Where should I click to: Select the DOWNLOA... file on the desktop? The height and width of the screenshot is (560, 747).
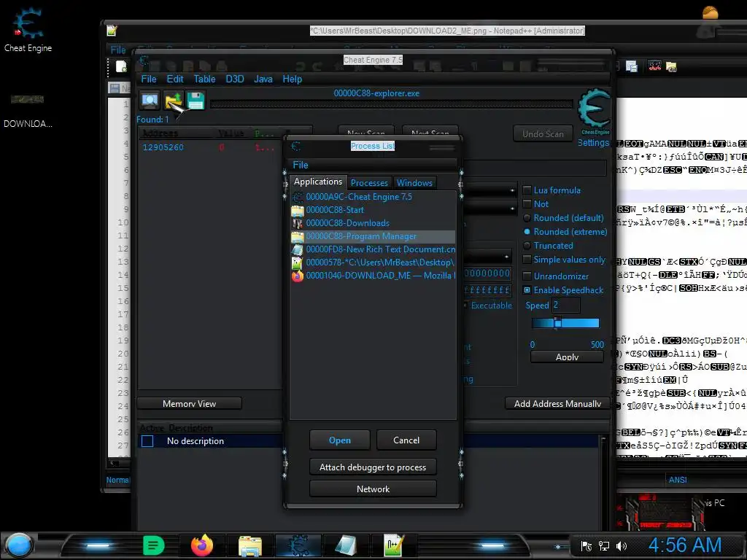(28, 112)
